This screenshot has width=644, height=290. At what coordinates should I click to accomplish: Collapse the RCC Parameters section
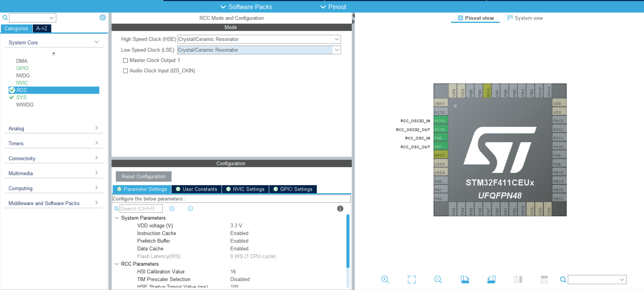(x=117, y=264)
